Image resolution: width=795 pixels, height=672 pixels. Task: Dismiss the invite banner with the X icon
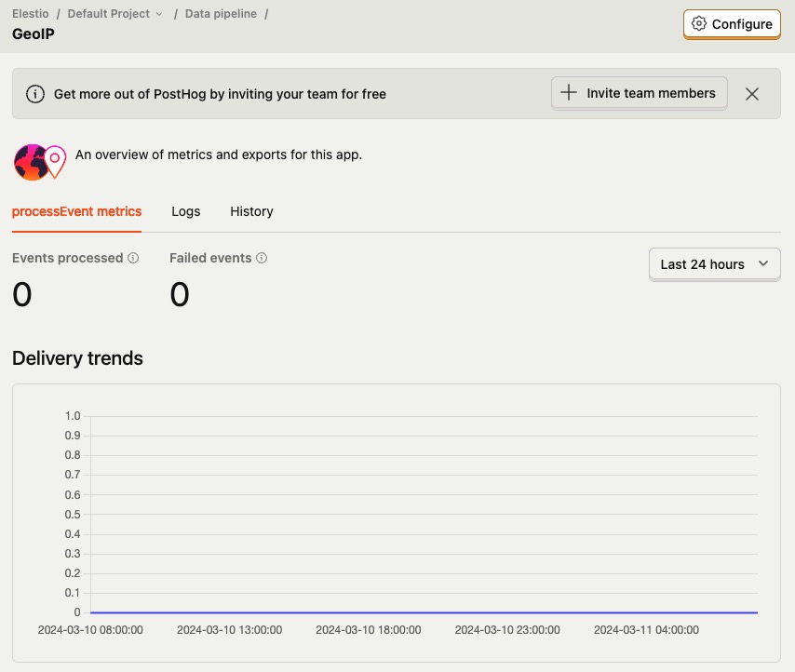[x=752, y=93]
